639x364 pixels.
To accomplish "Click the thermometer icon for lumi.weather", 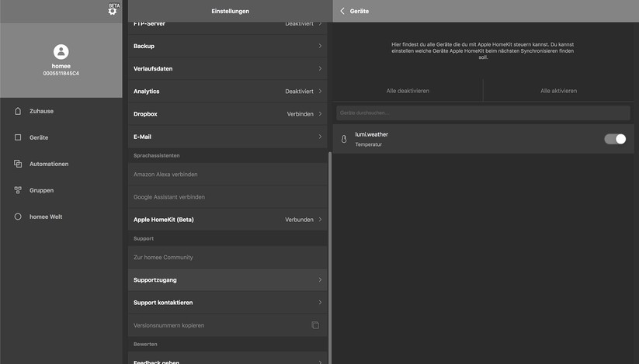I will pos(344,139).
